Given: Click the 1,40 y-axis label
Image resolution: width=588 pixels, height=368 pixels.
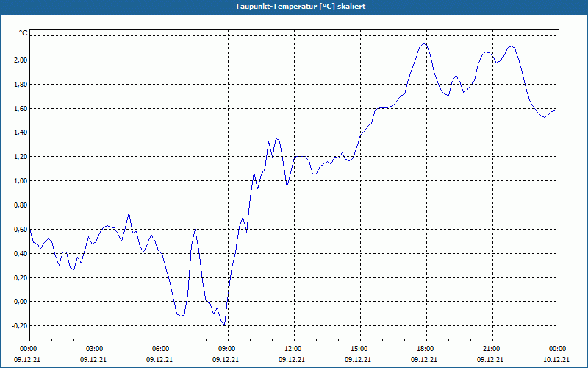Looking at the screenshot, I should coord(21,132).
